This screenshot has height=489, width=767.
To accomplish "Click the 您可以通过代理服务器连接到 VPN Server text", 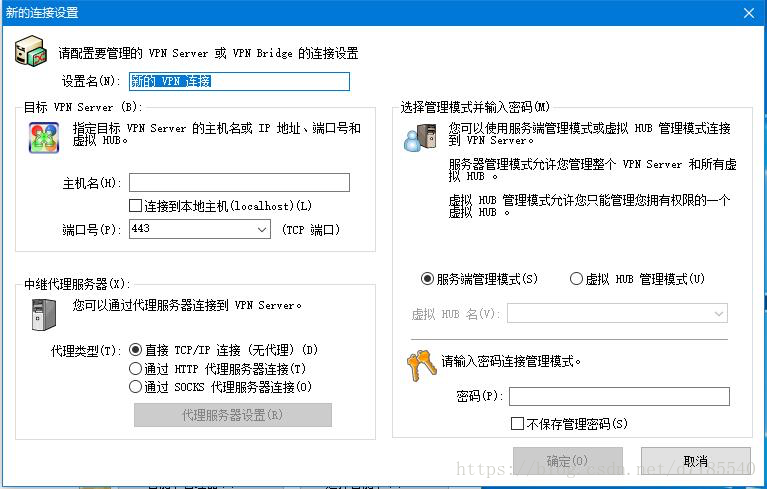I will [x=187, y=305].
